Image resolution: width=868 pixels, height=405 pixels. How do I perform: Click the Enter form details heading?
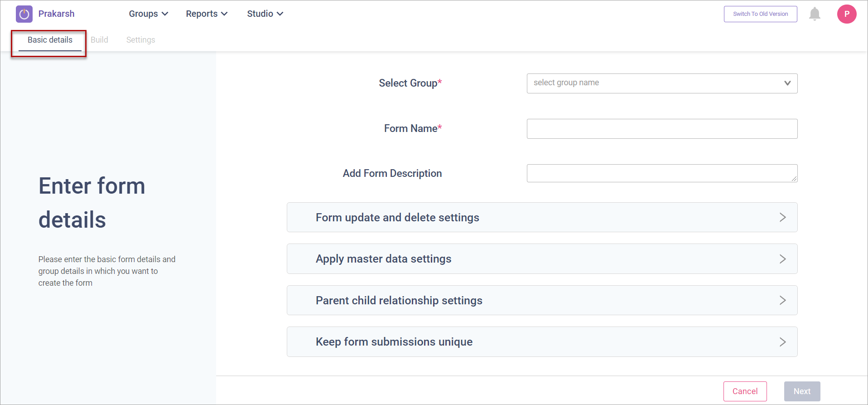pos(92,203)
